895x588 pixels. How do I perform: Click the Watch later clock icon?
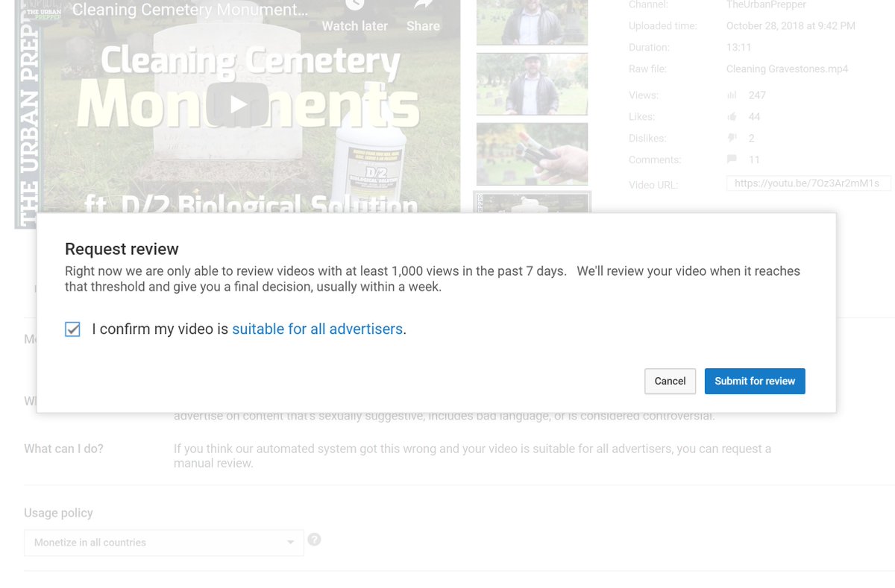coord(355,4)
